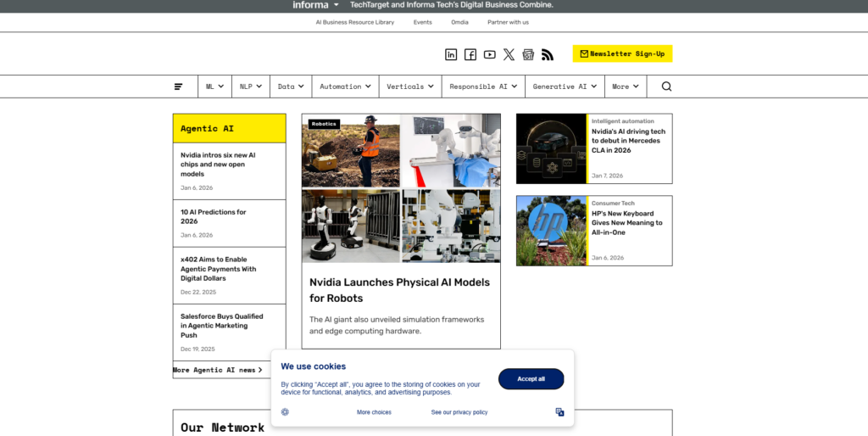
Task: Open the Facebook social icon
Action: point(470,54)
